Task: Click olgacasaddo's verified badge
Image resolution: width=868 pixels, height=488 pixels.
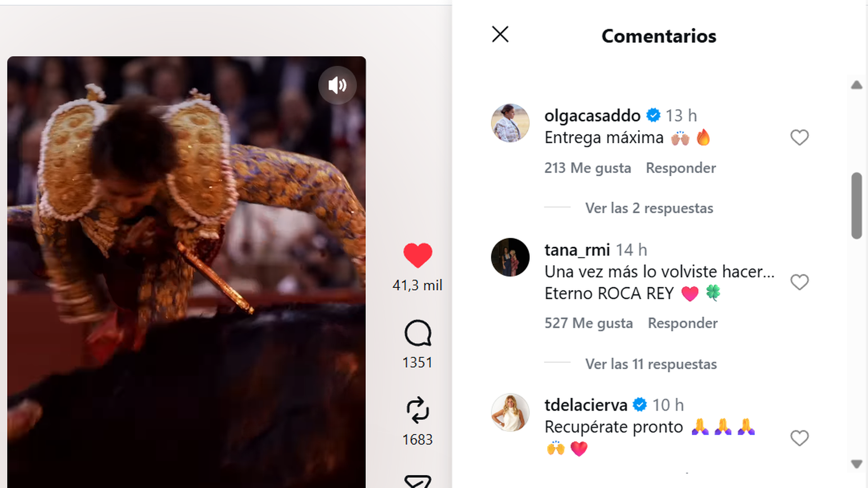Action: tap(652, 116)
